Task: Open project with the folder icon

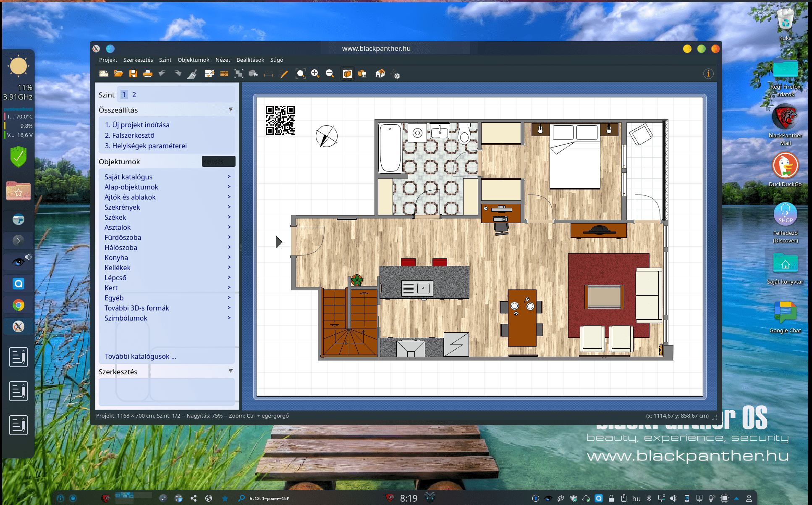Action: click(x=118, y=74)
